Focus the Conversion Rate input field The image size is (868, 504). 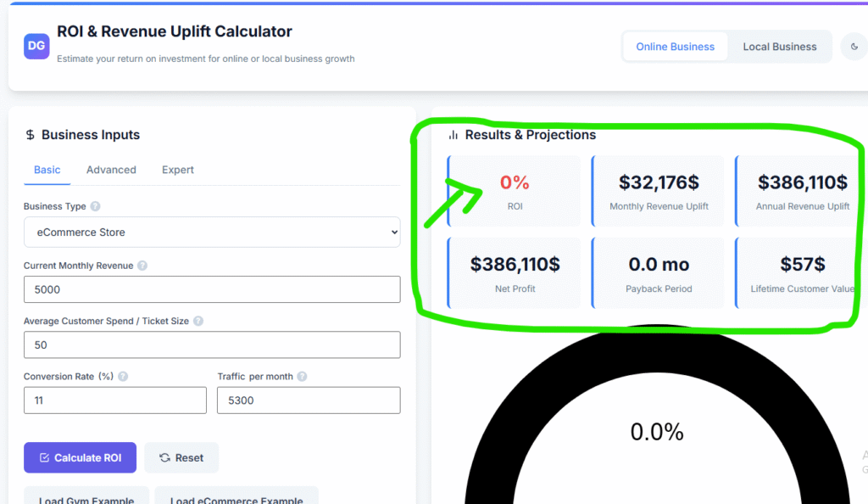coord(115,400)
